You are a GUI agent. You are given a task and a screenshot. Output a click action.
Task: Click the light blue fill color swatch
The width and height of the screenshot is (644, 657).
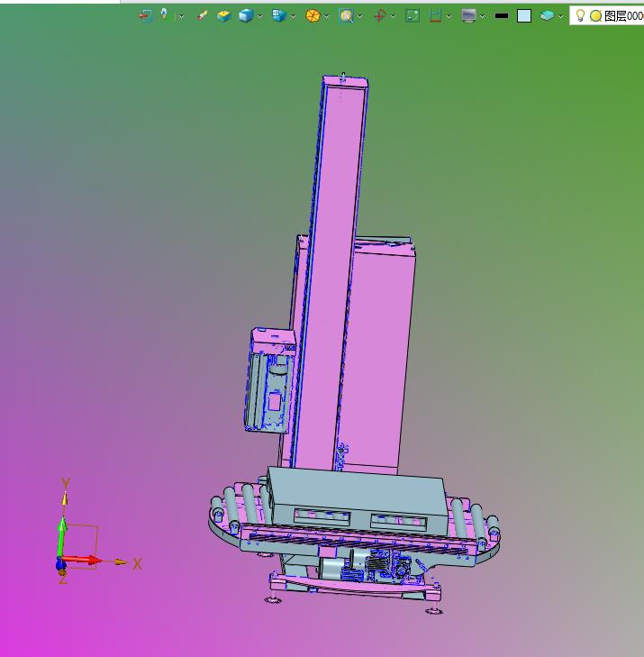[524, 16]
